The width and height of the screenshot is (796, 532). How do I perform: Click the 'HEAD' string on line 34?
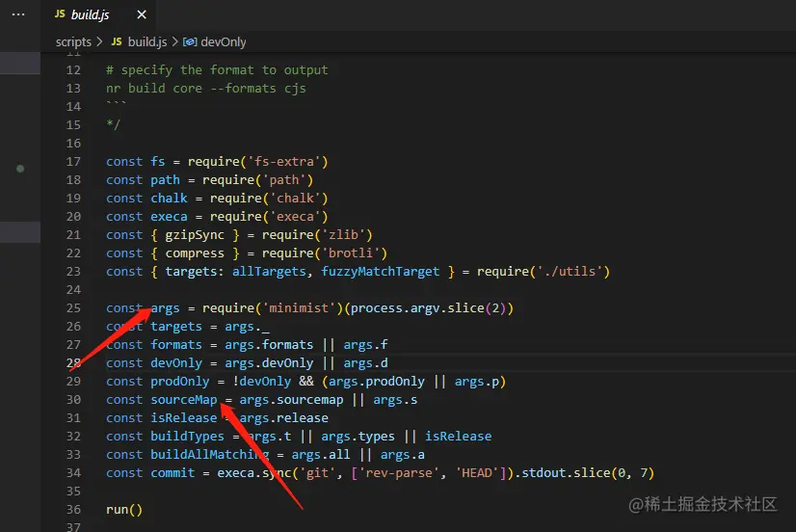(x=477, y=472)
